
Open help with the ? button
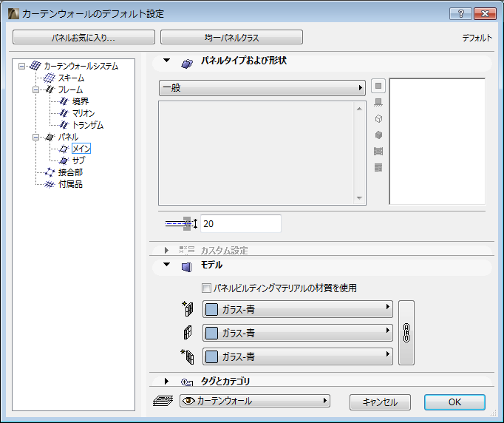pyautogui.click(x=460, y=14)
